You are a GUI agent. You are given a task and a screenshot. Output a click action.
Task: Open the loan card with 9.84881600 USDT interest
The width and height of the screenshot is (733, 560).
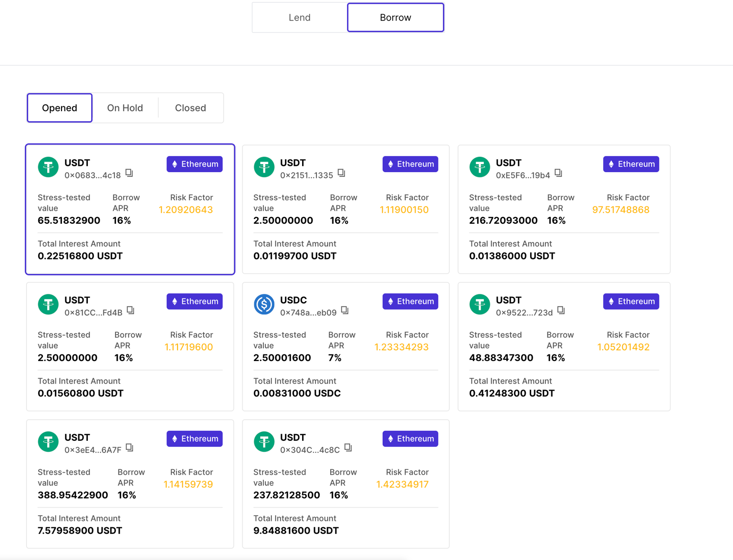click(x=346, y=501)
